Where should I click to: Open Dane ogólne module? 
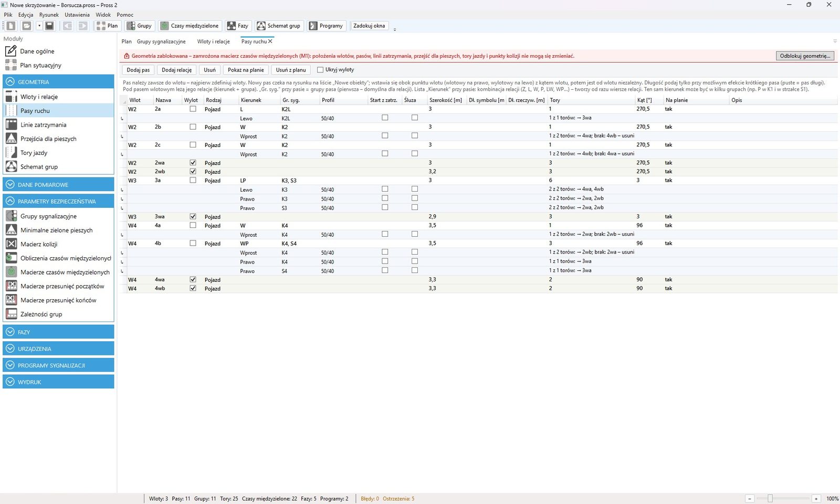tap(37, 51)
